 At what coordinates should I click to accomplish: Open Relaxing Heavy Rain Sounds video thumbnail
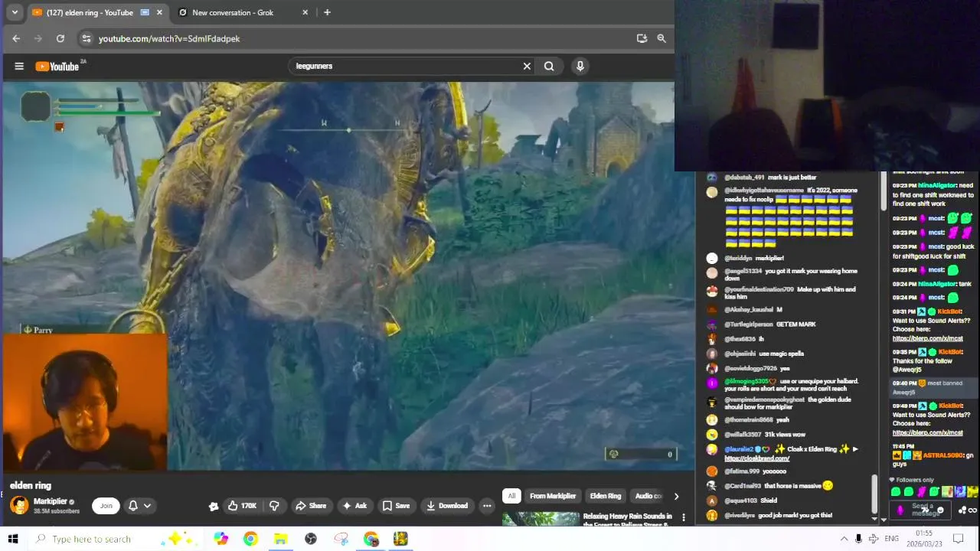(541, 520)
